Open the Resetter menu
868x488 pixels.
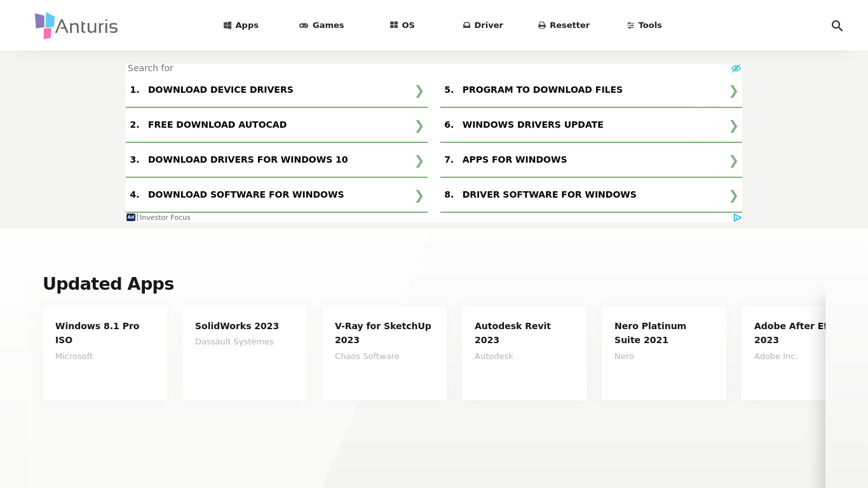click(564, 25)
